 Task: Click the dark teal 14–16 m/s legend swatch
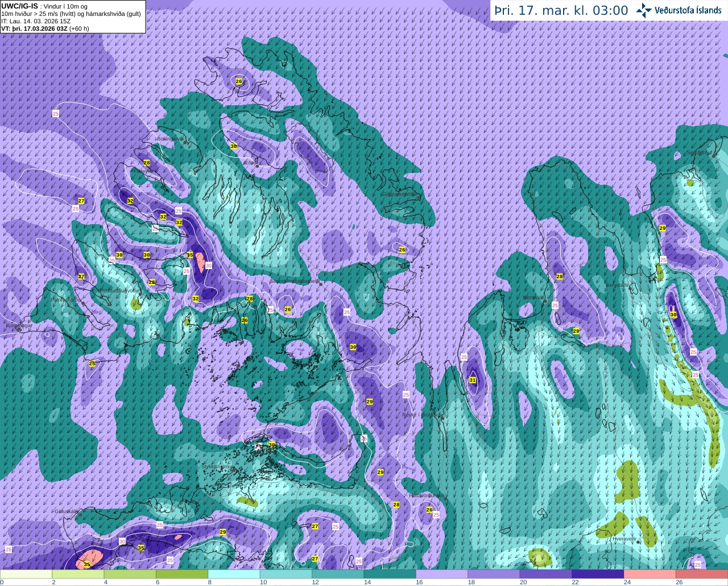390,574
